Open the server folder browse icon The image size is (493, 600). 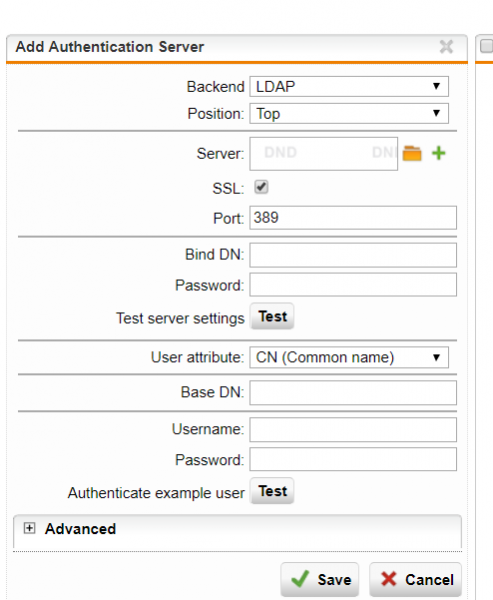[x=412, y=153]
